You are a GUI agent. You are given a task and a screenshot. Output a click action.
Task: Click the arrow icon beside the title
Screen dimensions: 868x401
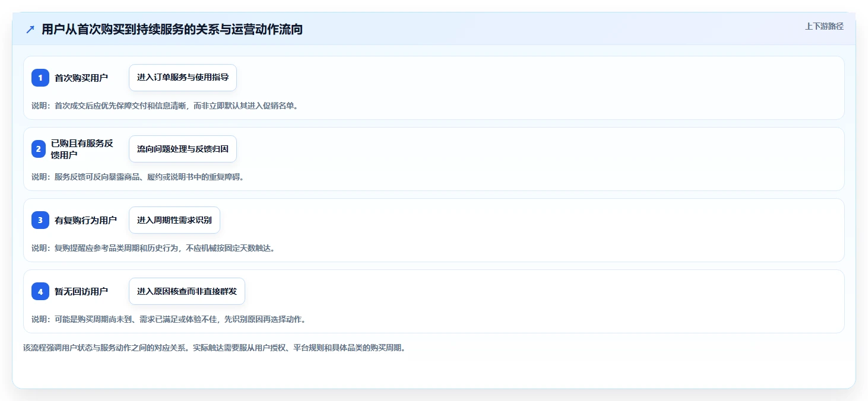point(30,30)
